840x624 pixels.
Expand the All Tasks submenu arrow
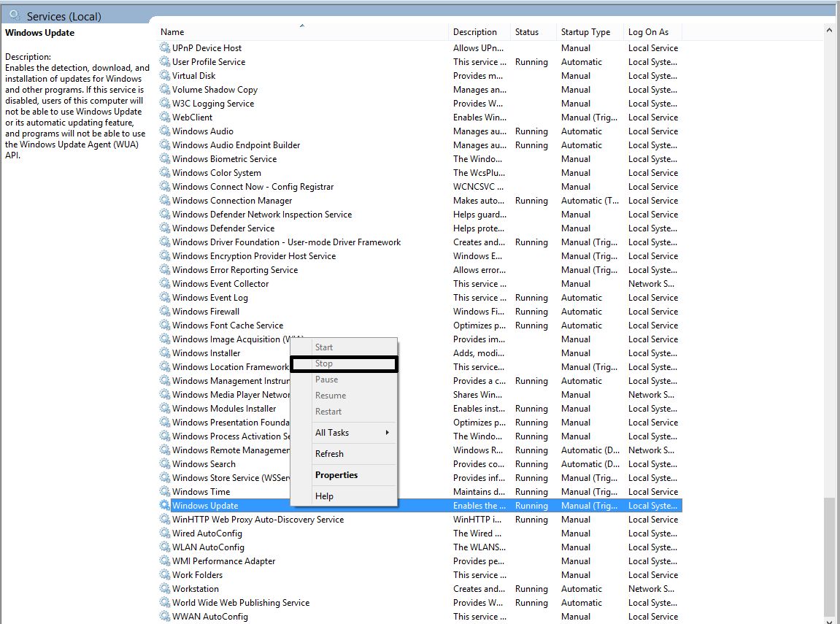coord(387,432)
